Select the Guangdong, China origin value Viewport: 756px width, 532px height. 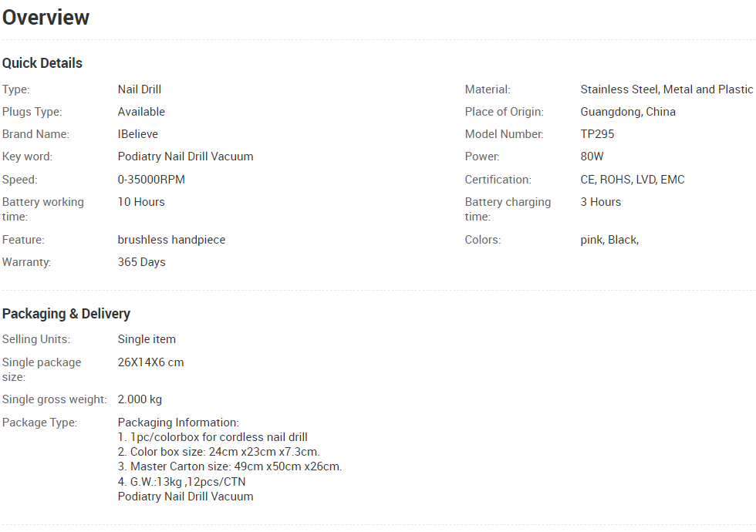click(x=628, y=112)
